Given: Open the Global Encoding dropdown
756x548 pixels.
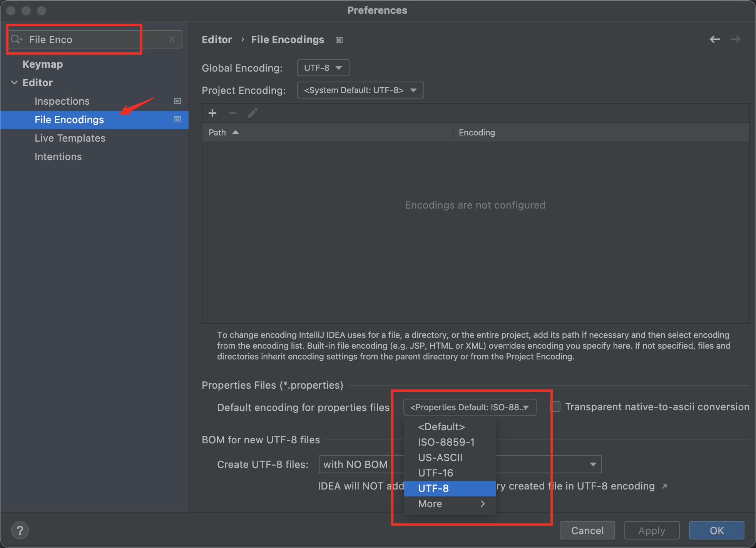Looking at the screenshot, I should 323,68.
